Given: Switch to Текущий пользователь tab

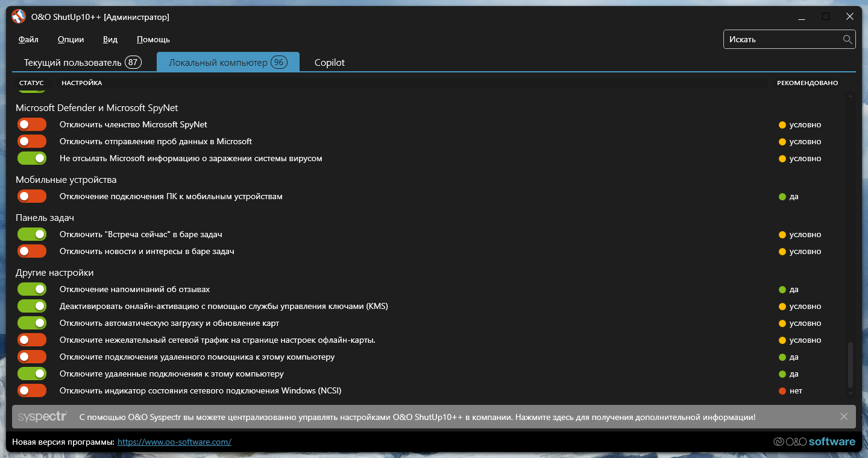Looking at the screenshot, I should [x=82, y=63].
